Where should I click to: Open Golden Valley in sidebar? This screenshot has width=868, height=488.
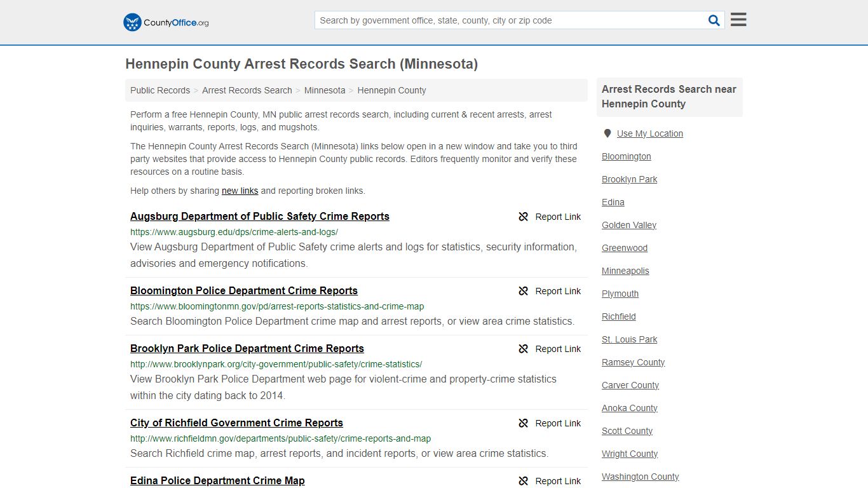pos(629,225)
